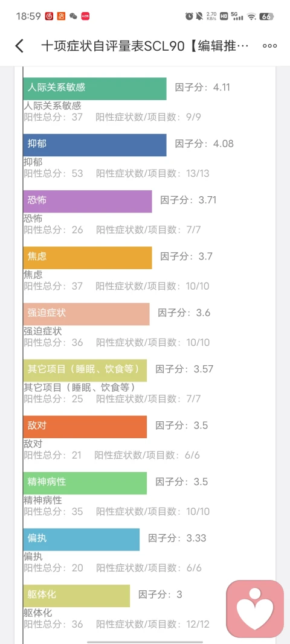Tap the WeChat icon in status bar

point(73,16)
